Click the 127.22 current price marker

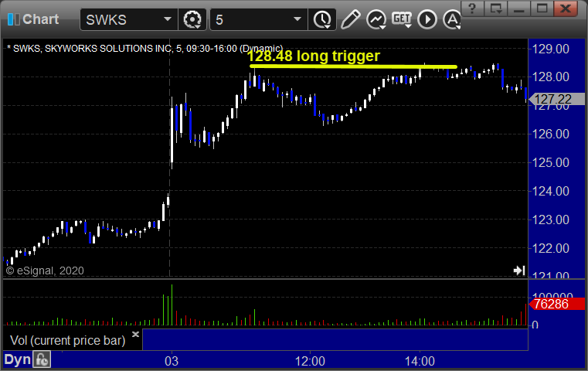click(556, 99)
